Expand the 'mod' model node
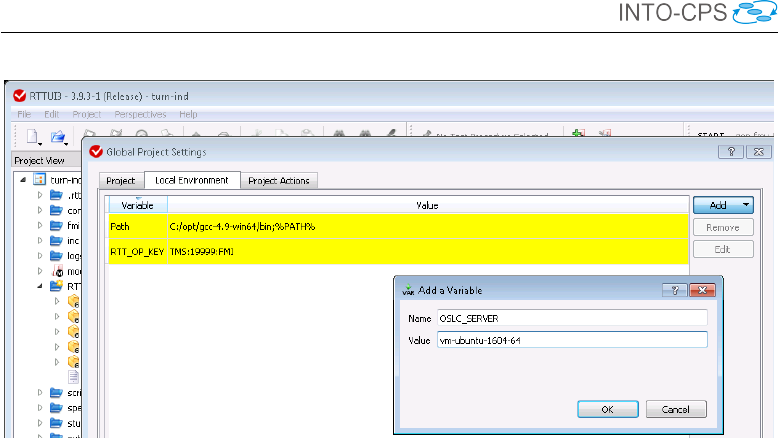Viewport: 778px width, 438px height. coord(40,271)
